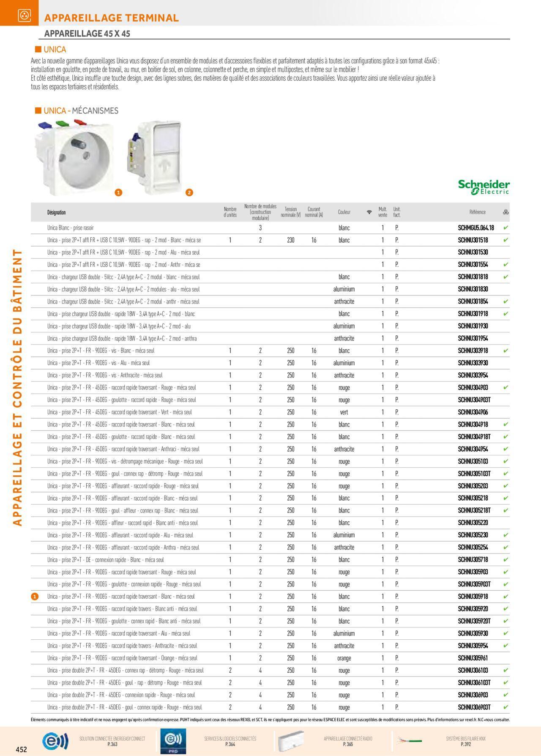Click the Energeasy Connect logo in footer
541x756 pixels.
[55, 741]
